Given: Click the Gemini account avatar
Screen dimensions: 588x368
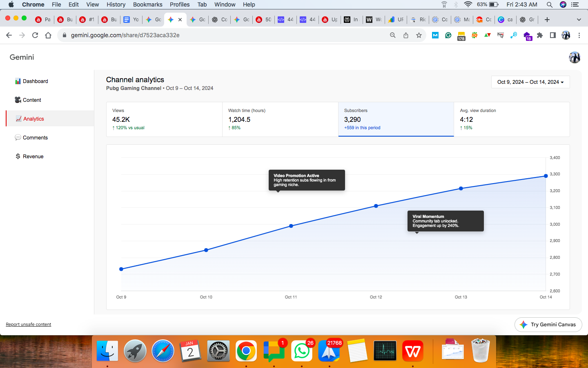Looking at the screenshot, I should click(575, 58).
